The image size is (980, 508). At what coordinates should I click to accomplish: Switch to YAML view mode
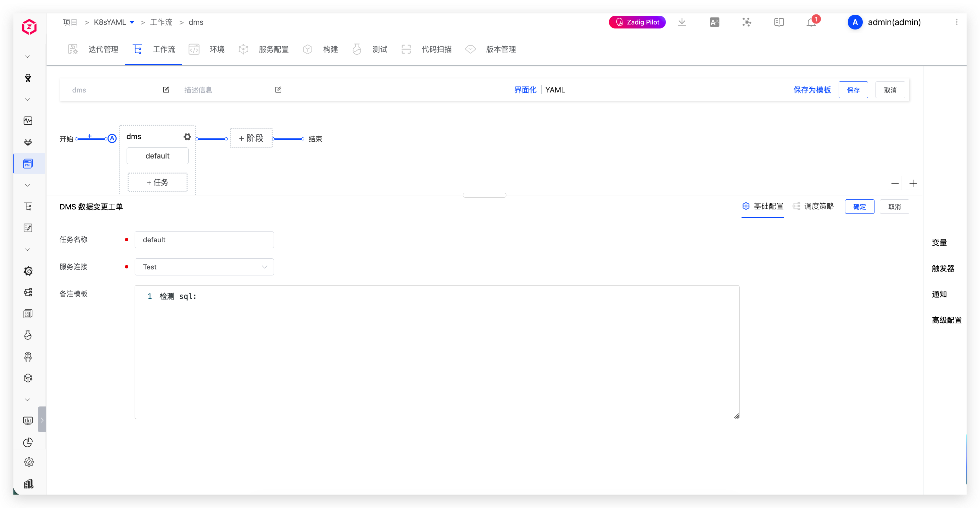[555, 90]
